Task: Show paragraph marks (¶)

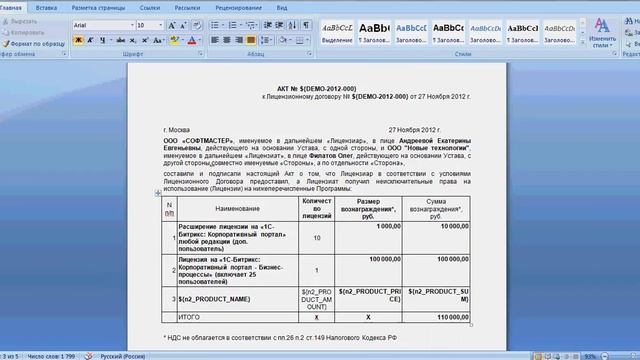Action: 306,25
